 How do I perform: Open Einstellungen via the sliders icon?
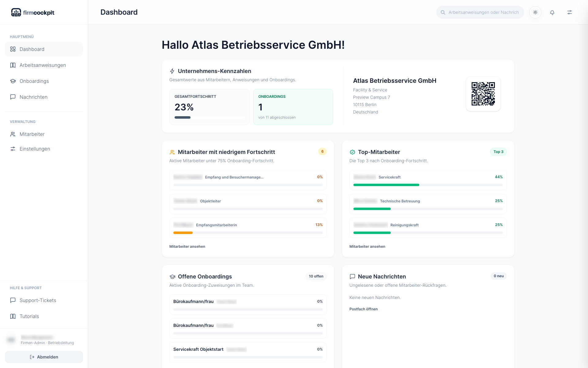point(13,149)
